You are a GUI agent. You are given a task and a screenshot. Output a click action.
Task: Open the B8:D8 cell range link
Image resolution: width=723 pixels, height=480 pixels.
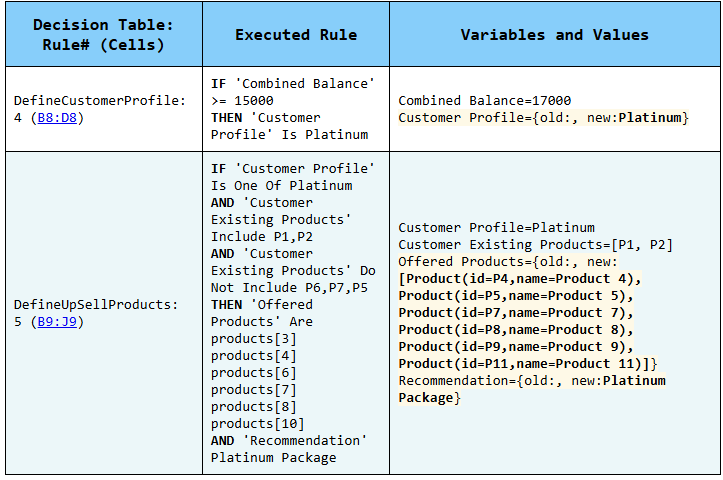click(60, 118)
